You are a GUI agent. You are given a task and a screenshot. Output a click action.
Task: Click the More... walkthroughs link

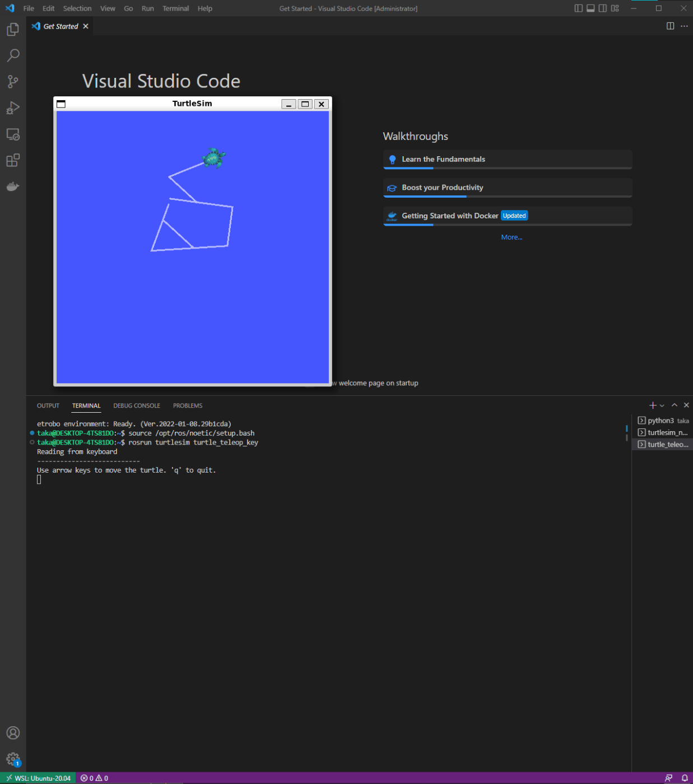click(511, 237)
